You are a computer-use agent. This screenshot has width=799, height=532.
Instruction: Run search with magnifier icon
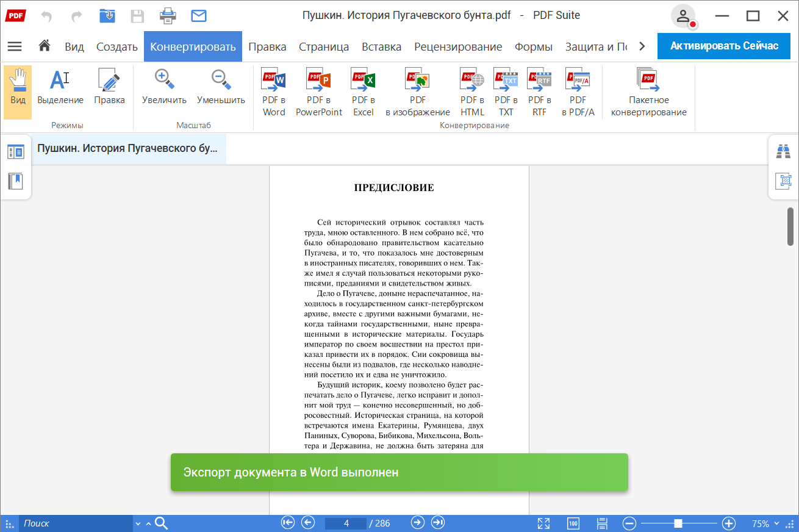pyautogui.click(x=162, y=523)
